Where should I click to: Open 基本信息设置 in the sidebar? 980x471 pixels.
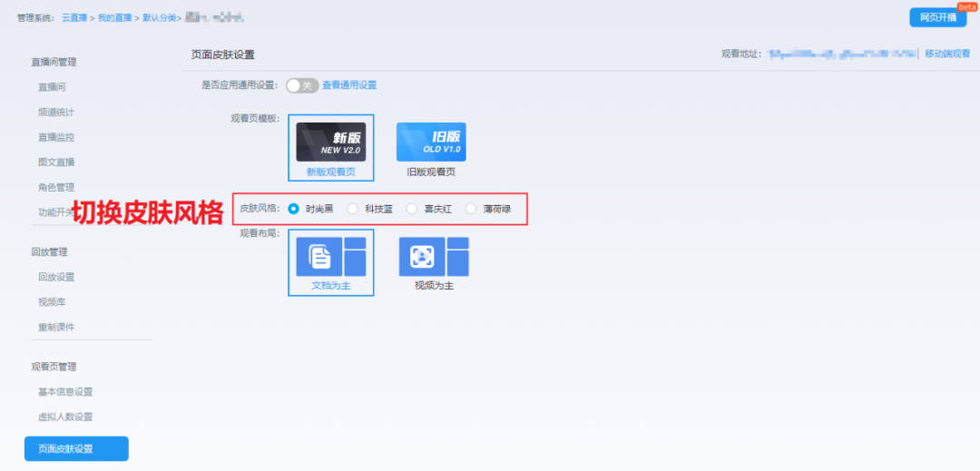point(65,392)
